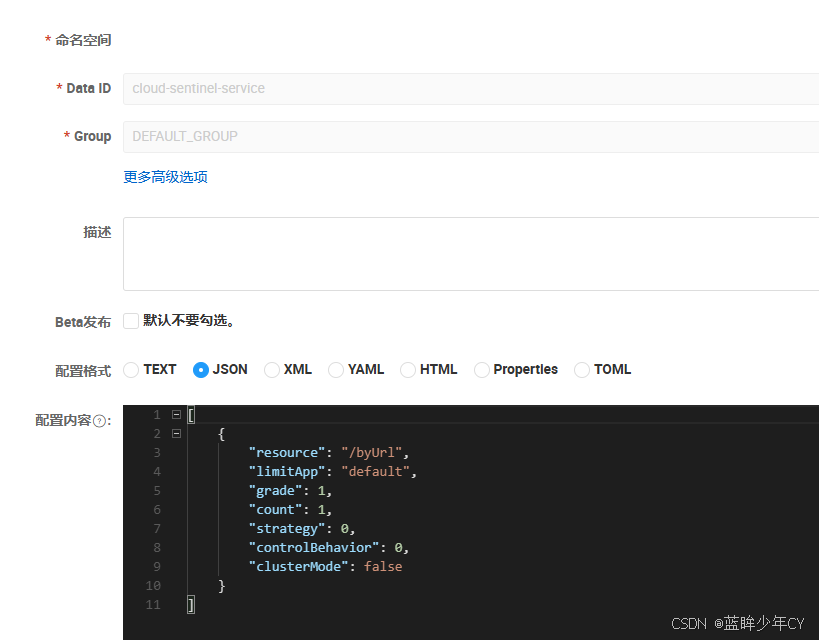Screen dimensions: 819x640
Task: Tick the Beta发布 checkbox
Action: (131, 321)
